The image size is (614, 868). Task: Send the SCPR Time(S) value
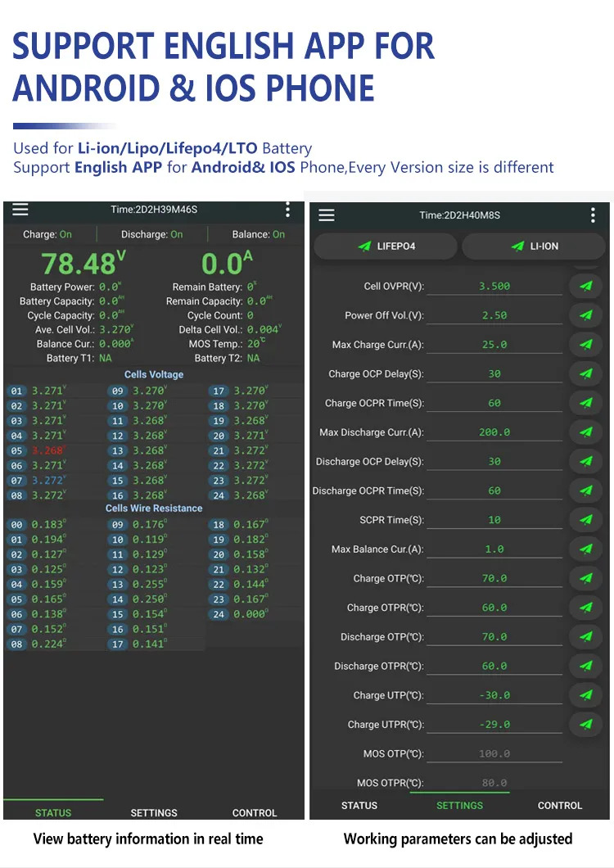[x=586, y=520]
